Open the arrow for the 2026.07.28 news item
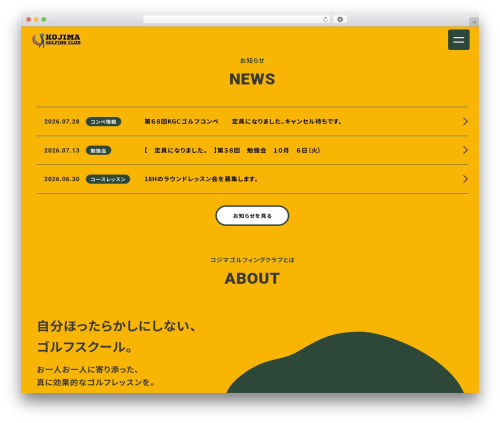Screen dimensions: 500x423 [465, 121]
